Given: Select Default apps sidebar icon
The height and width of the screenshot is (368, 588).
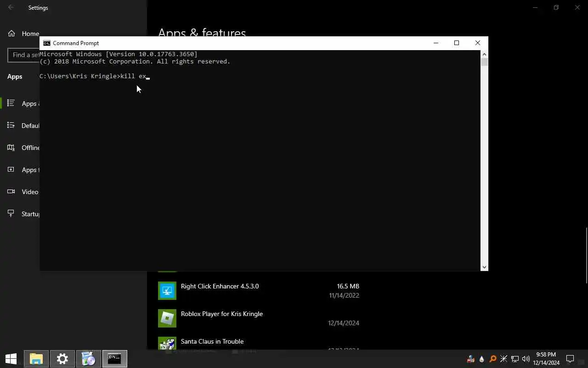Looking at the screenshot, I should pyautogui.click(x=11, y=126).
